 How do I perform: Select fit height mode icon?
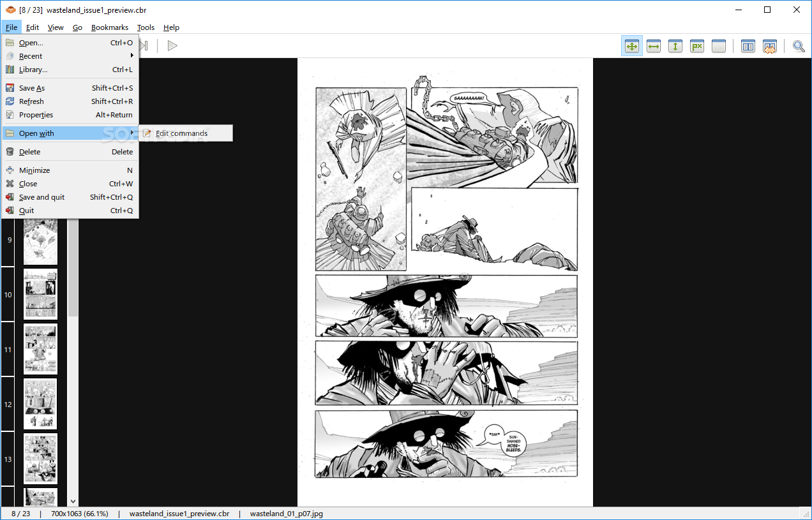point(675,46)
